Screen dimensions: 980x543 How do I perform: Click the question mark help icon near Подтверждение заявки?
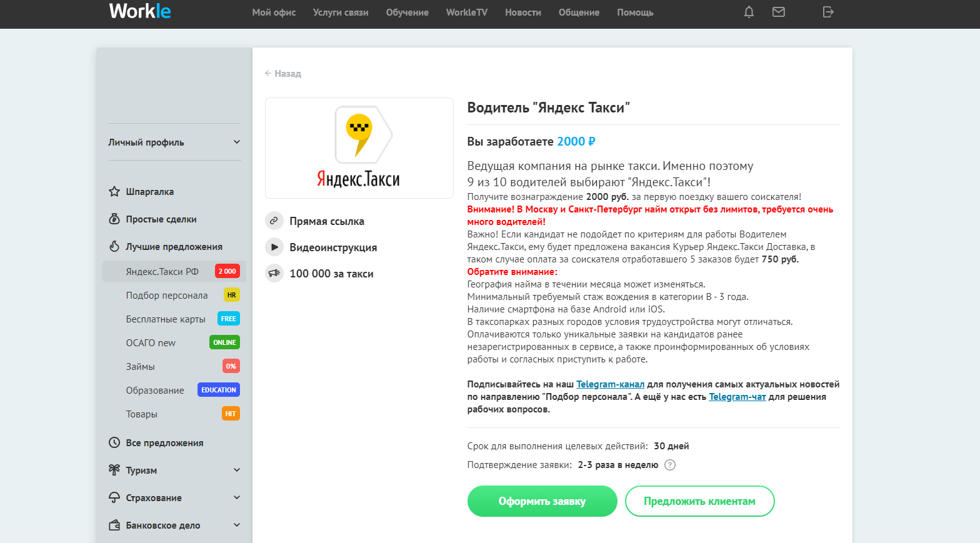coord(670,465)
